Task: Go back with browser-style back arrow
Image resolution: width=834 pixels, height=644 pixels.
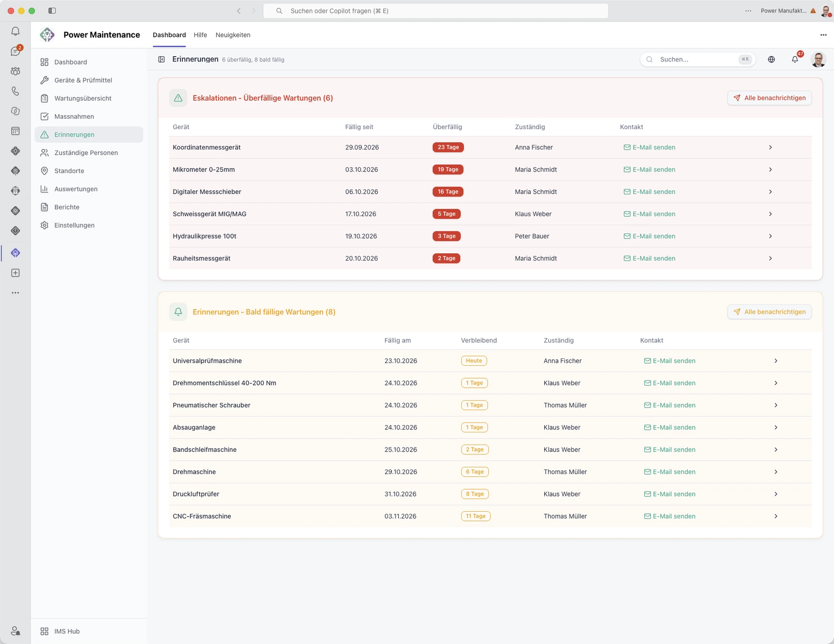Action: click(239, 11)
